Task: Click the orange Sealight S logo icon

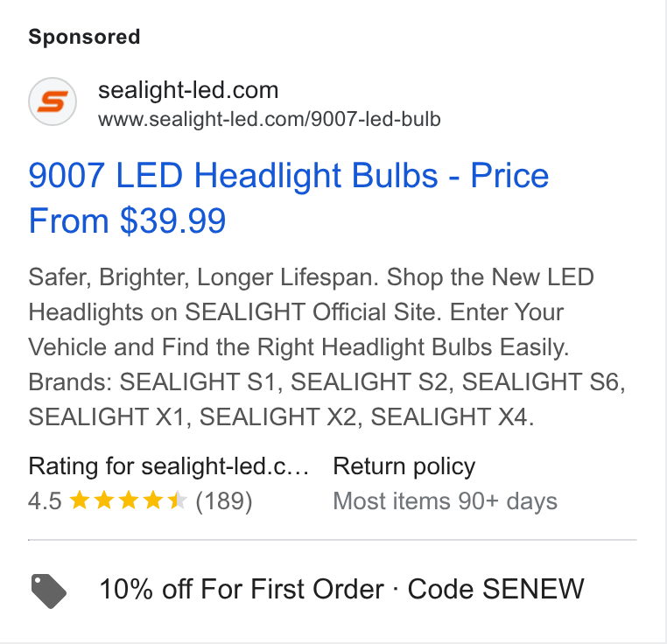Action: tap(53, 101)
